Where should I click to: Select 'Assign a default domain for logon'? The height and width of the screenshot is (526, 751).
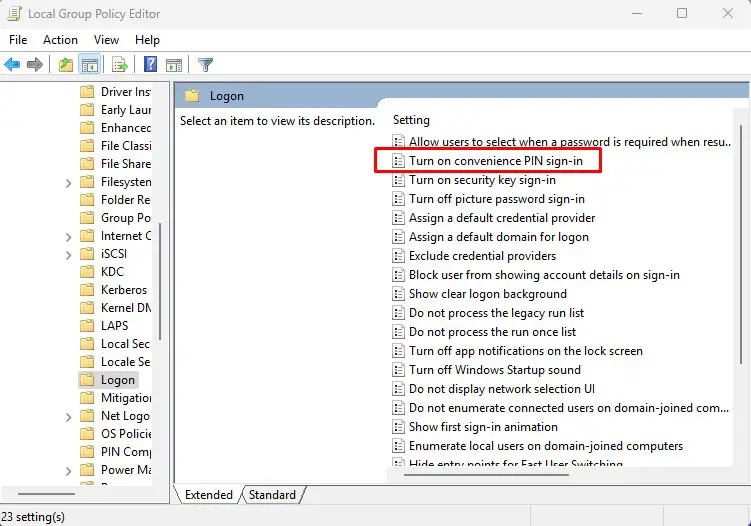(x=490, y=237)
